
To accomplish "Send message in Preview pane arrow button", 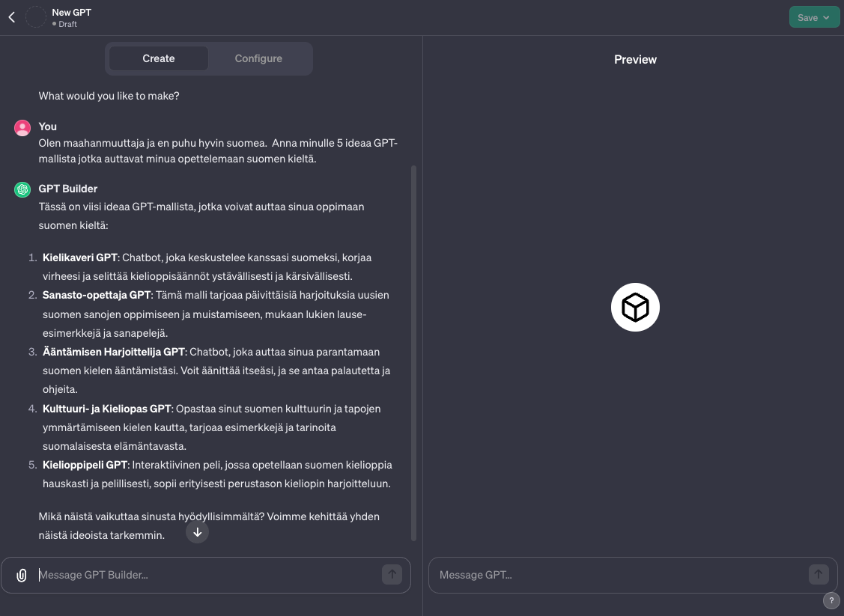I will coord(818,575).
